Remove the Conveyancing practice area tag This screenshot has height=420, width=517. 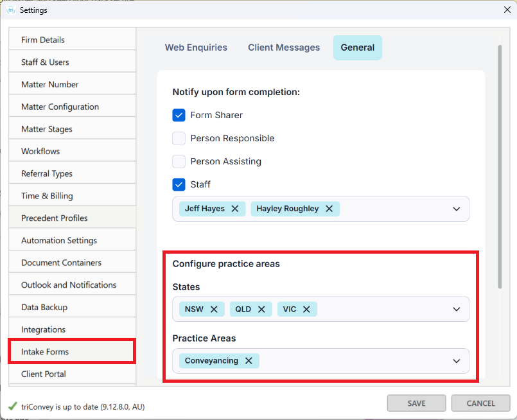(249, 361)
